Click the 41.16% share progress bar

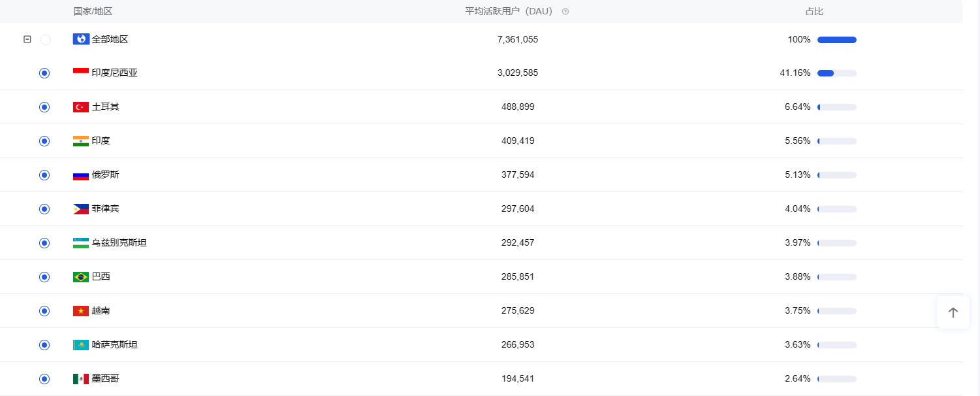point(836,73)
